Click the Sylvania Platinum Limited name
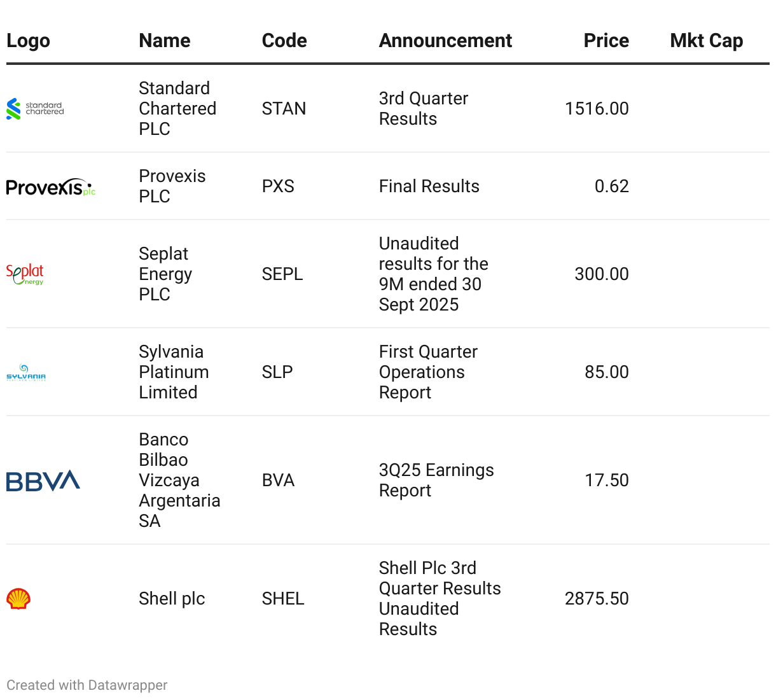Viewport: 776px width, 700px height. 174,372
